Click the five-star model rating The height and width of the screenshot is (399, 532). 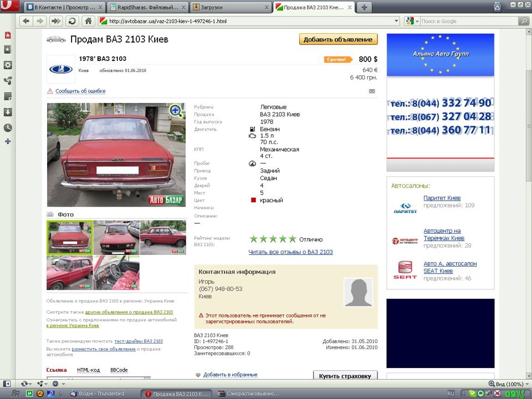273,239
